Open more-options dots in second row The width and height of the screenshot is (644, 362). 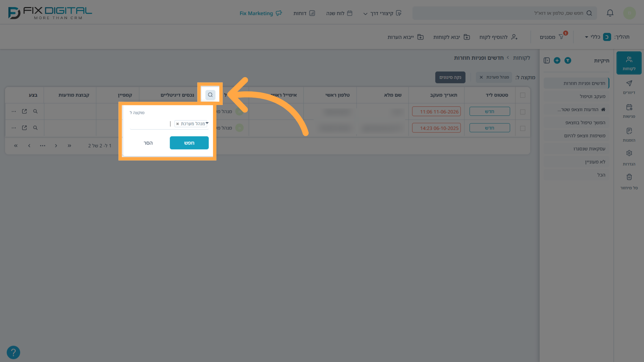pos(14,128)
